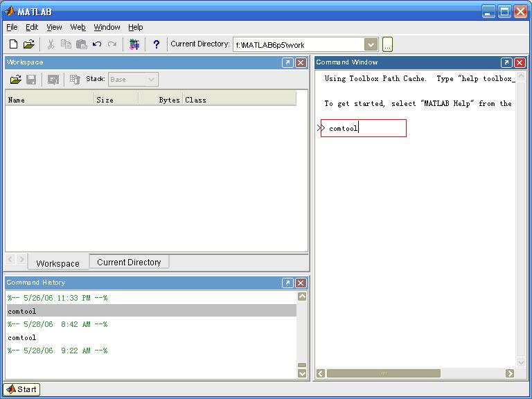
Task: Click the Delete variable icon in Workspace toolbar
Action: (x=75, y=80)
